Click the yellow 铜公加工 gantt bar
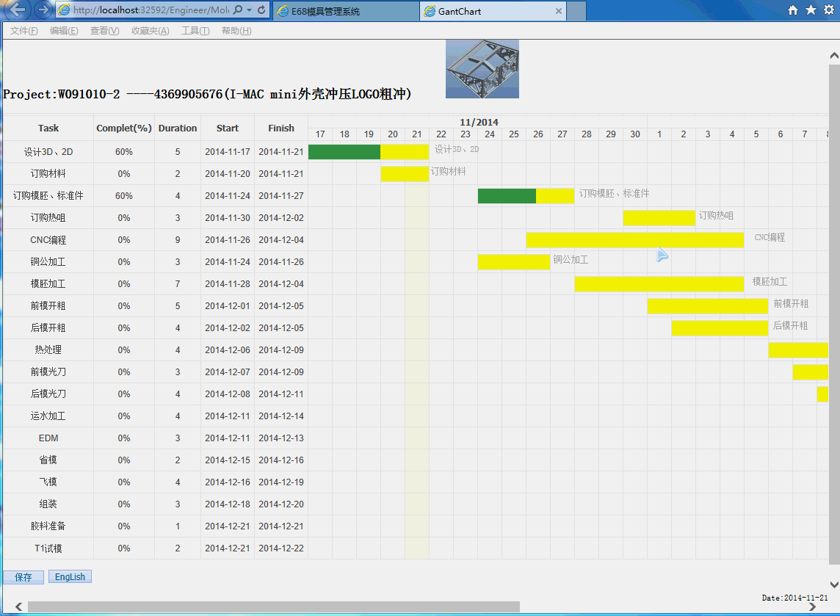 [514, 262]
